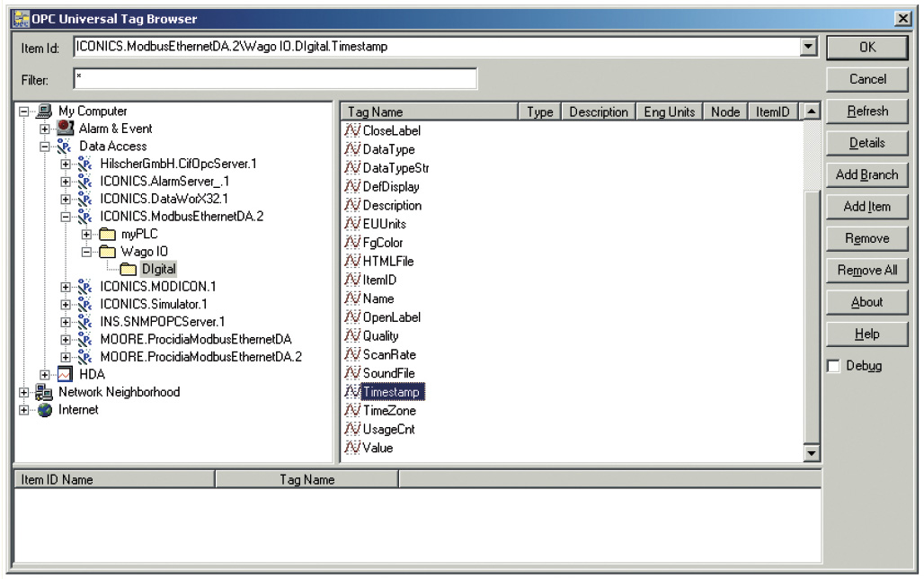The width and height of the screenshot is (924, 579).
Task: Click the Type column header
Action: coord(540,111)
